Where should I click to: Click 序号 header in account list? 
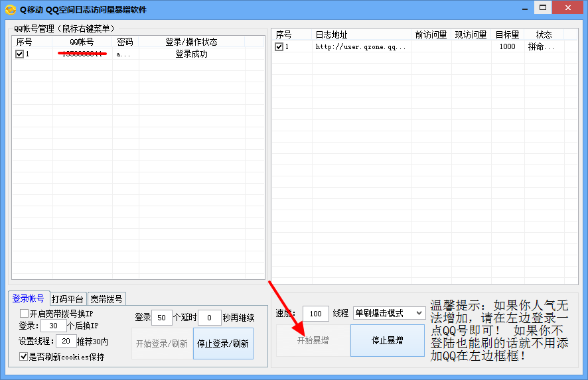[x=33, y=42]
